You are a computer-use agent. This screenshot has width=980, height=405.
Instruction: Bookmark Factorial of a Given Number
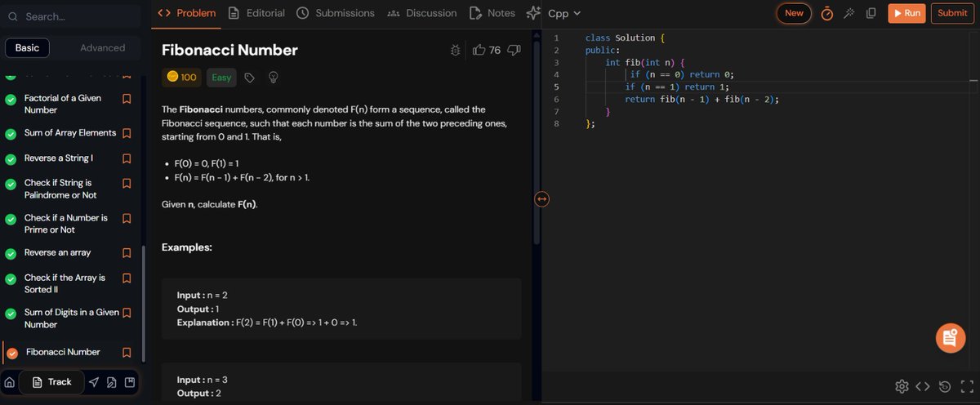pos(127,98)
